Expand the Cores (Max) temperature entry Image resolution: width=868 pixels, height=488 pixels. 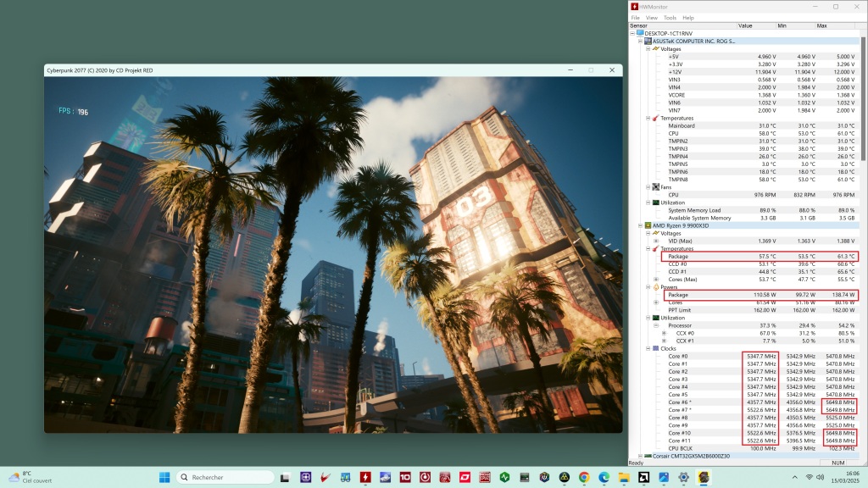pyautogui.click(x=656, y=280)
